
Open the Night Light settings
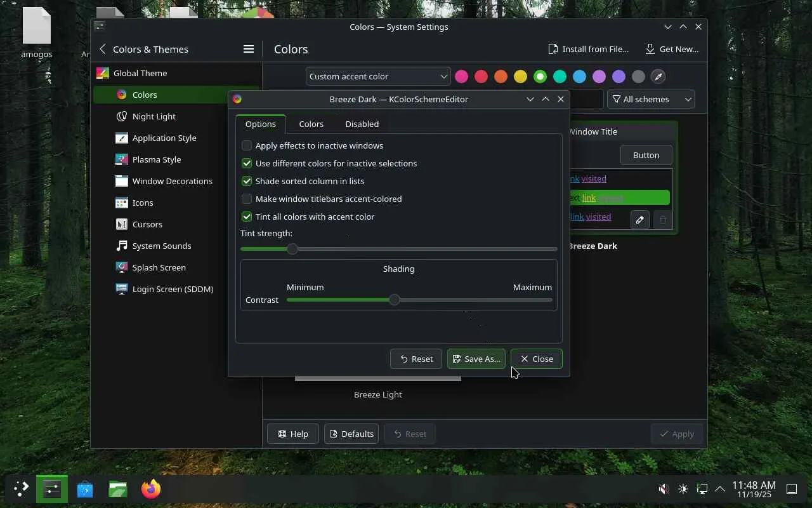click(x=176, y=116)
